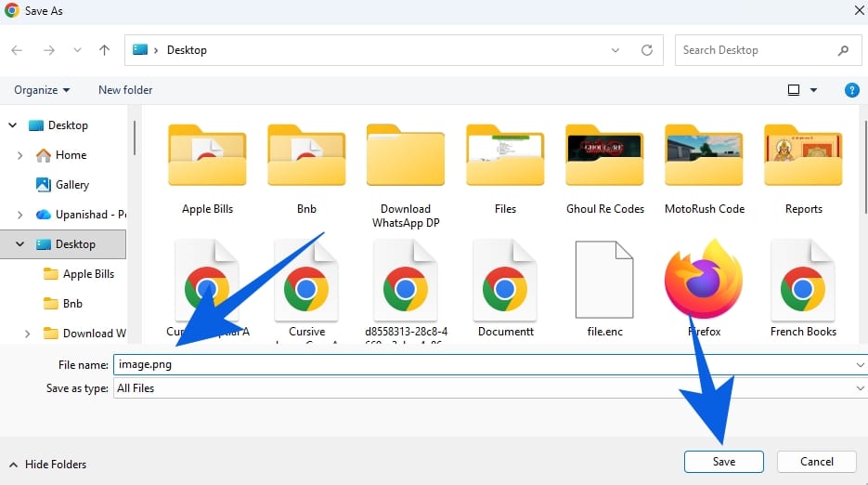
Task: Select Download WhatsApp DP folder
Action: coord(405,177)
